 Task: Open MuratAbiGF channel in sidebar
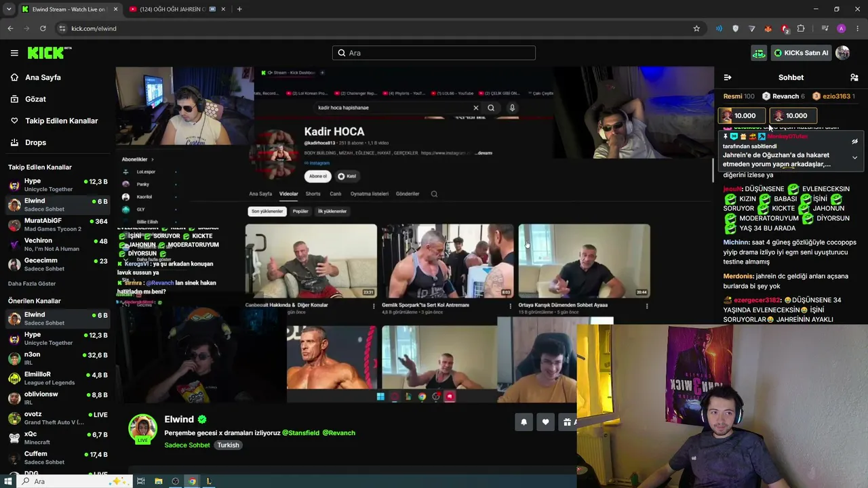pyautogui.click(x=58, y=224)
